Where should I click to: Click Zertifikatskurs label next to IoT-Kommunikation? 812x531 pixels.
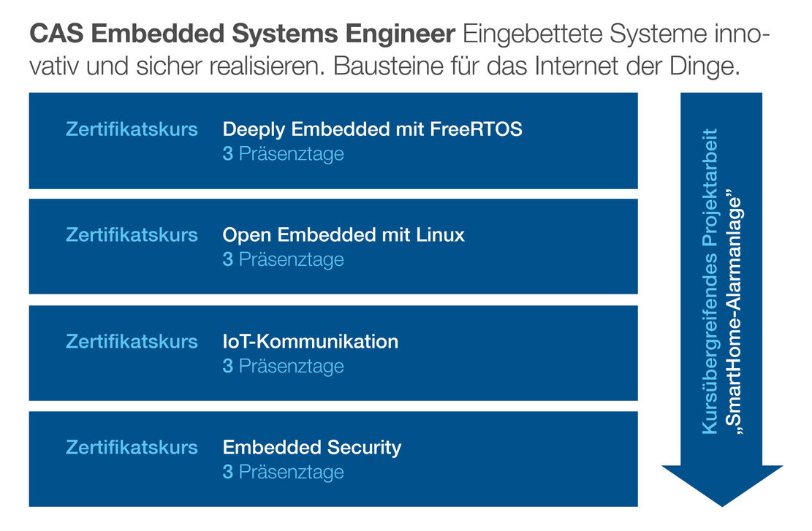[132, 341]
